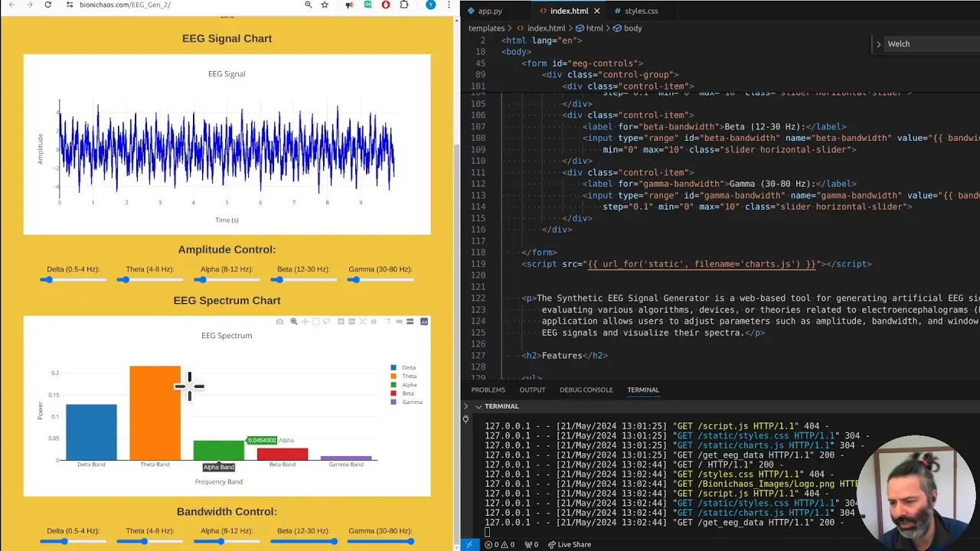The height and width of the screenshot is (551, 980).
Task: Toggle spike lines icon in chart modebar
Action: [387, 321]
